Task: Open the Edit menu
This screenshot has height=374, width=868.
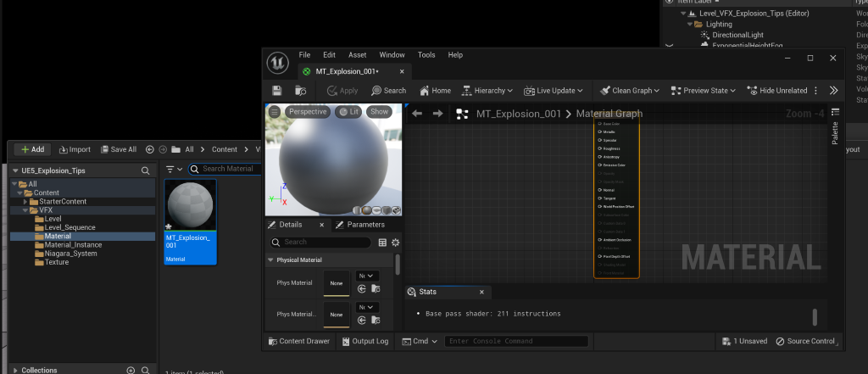Action: (x=330, y=55)
